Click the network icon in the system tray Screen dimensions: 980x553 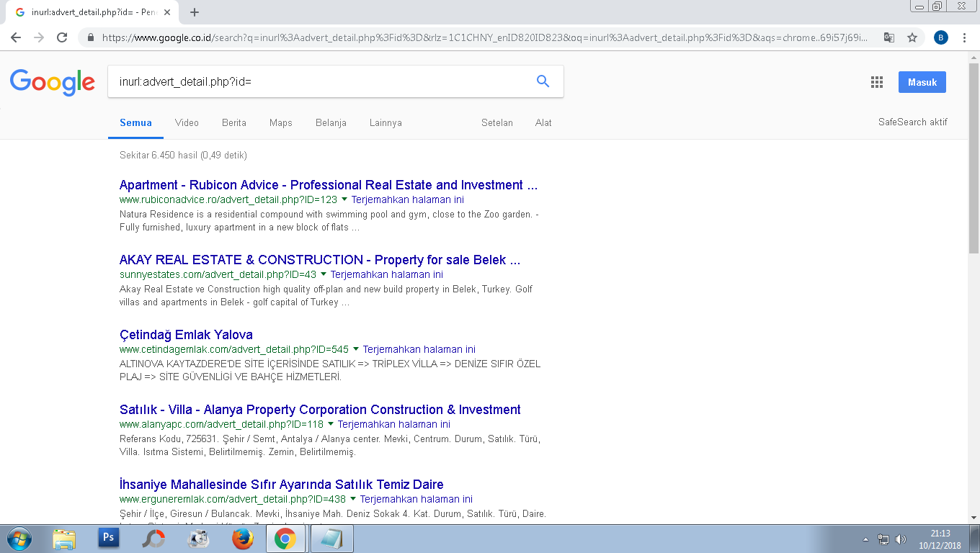click(x=883, y=539)
